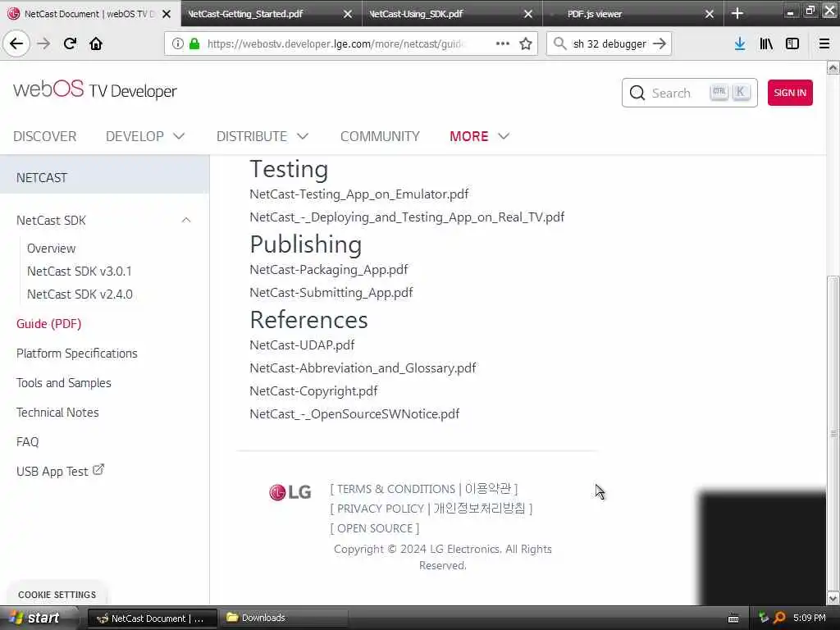Switch to NetCast-Using_SDK.pdf tab
The height and width of the screenshot is (630, 840).
tap(416, 14)
